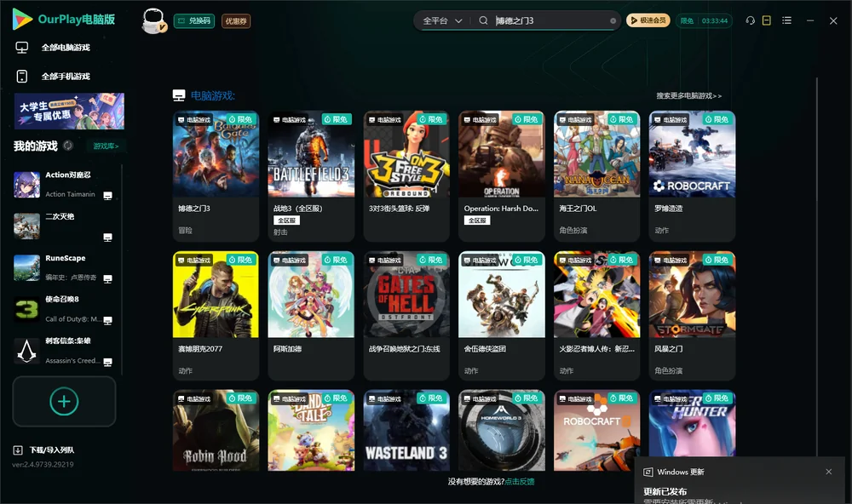
Task: Click the 全区服 tag on Operation card
Action: tap(477, 220)
